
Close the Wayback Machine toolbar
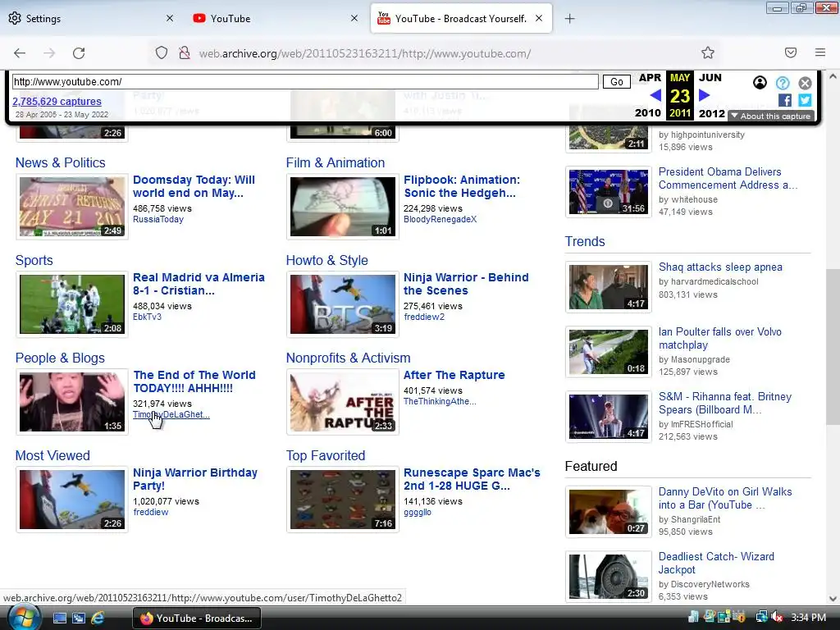pyautogui.click(x=805, y=83)
